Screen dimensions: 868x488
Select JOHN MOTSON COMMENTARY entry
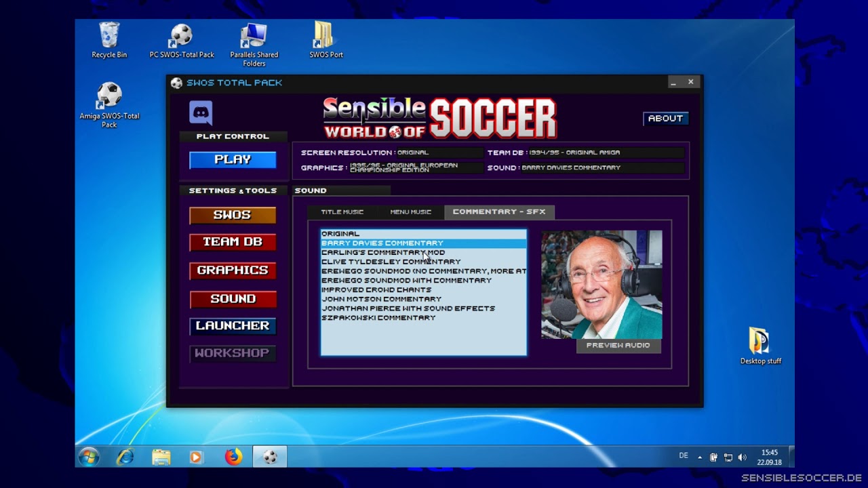pyautogui.click(x=423, y=299)
